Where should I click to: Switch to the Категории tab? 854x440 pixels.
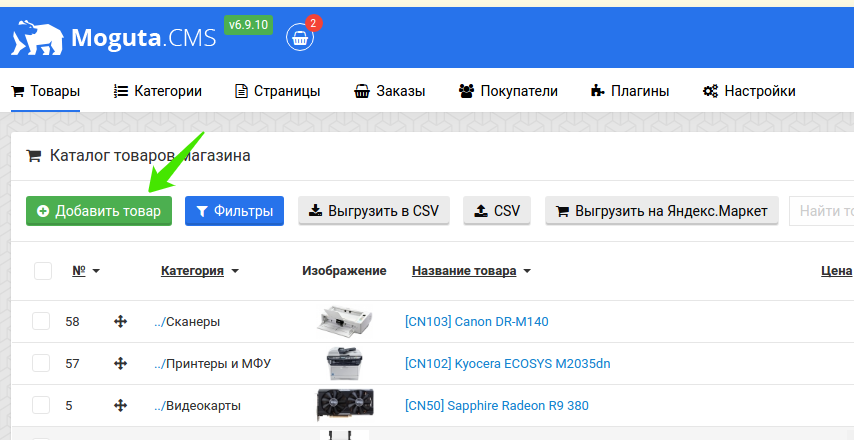(x=157, y=91)
